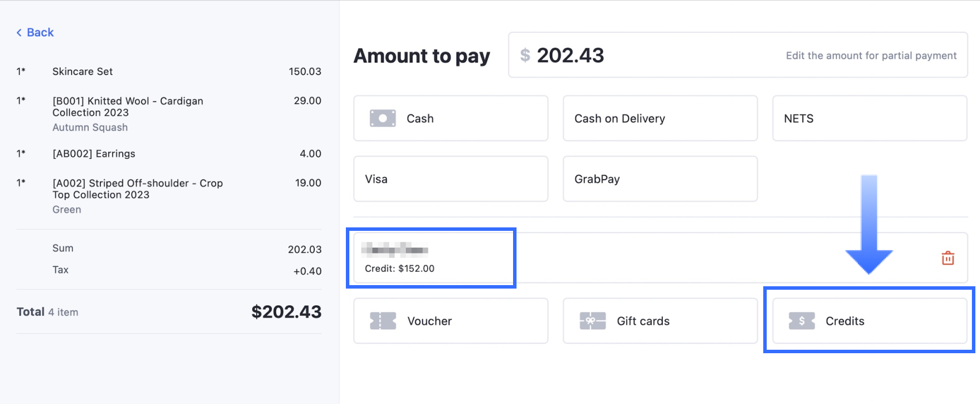Click the red trash delete icon
The image size is (980, 404).
(948, 258)
